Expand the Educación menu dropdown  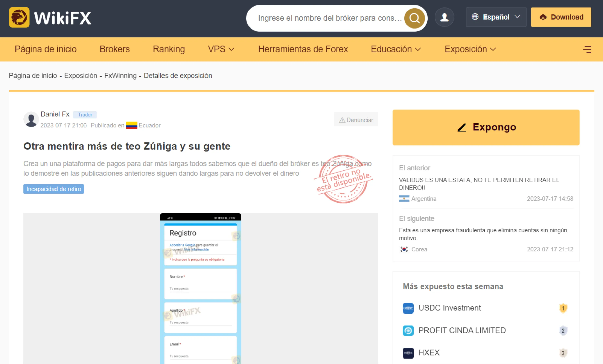(396, 49)
